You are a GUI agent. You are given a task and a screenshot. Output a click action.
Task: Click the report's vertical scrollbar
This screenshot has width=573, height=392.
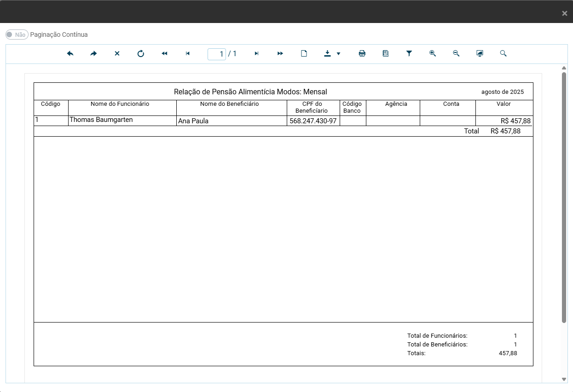tap(564, 198)
